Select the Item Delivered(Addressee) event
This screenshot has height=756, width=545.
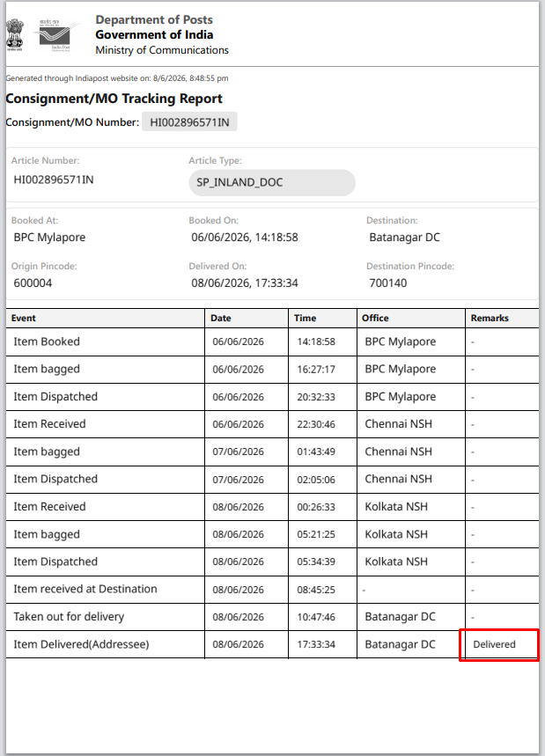point(81,644)
